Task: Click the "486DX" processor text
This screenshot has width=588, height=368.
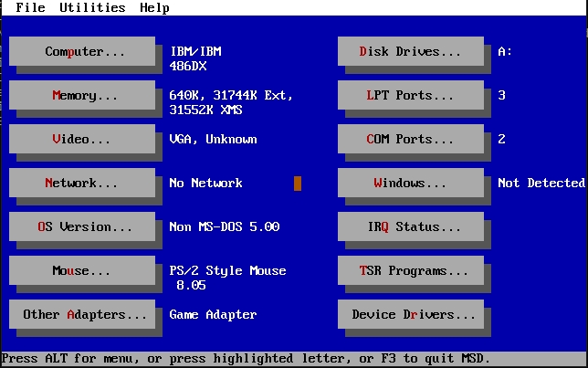Action: coord(188,66)
